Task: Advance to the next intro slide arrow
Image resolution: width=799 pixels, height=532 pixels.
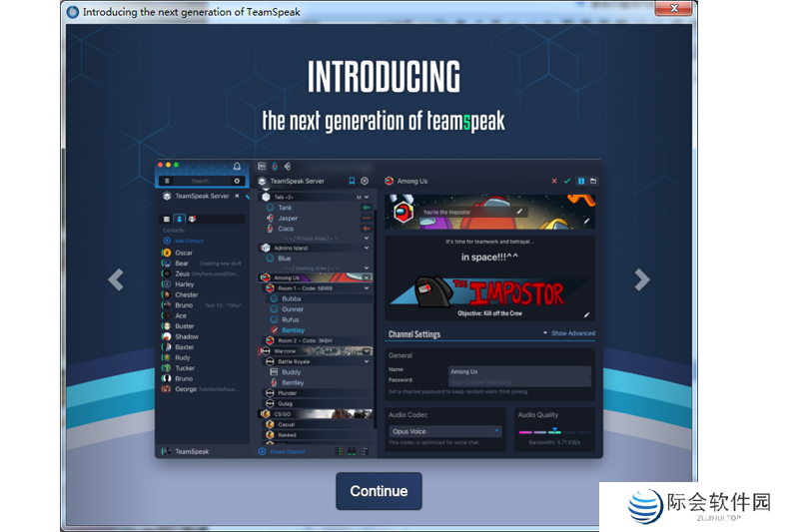Action: click(x=642, y=279)
